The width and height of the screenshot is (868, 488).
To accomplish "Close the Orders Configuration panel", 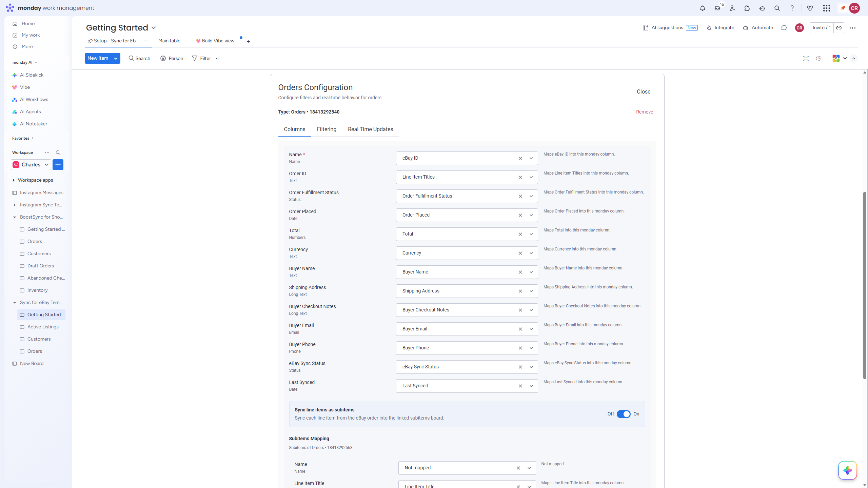I will [643, 92].
